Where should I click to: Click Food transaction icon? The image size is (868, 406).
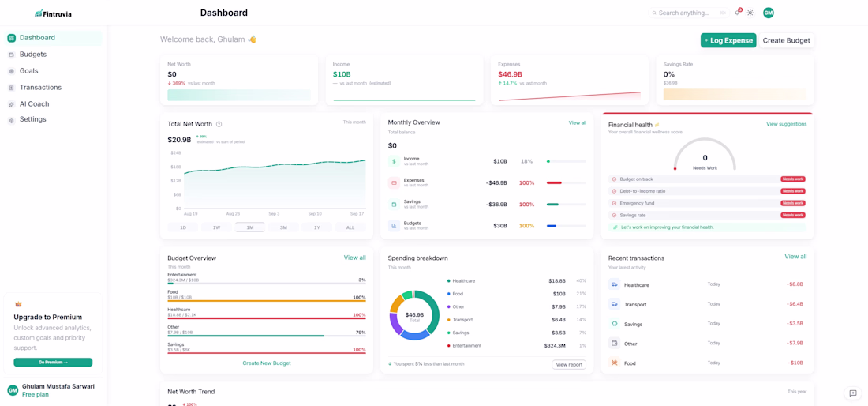614,363
